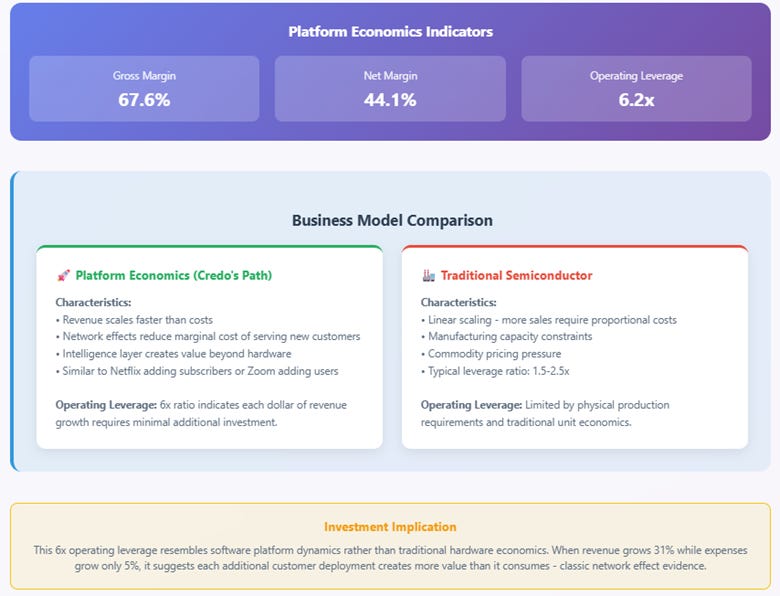The width and height of the screenshot is (780, 596).
Task: Click the Platform Economics Indicators heading
Action: (390, 32)
